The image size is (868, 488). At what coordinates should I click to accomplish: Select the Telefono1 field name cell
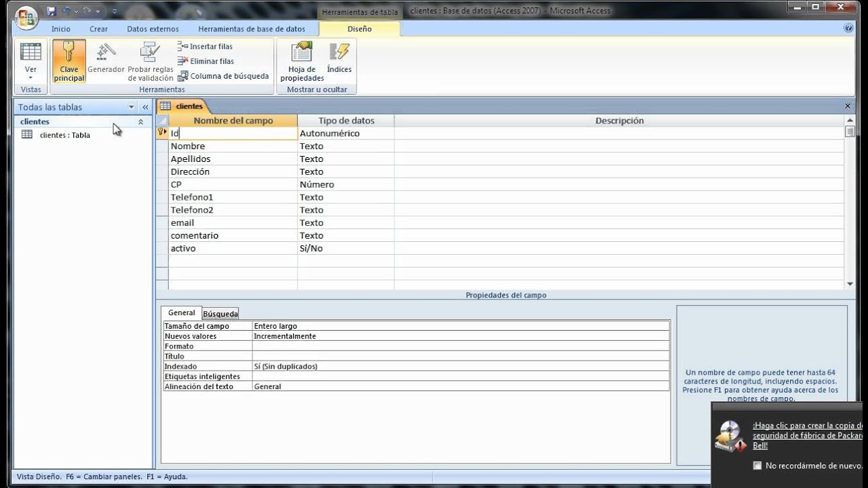click(233, 197)
